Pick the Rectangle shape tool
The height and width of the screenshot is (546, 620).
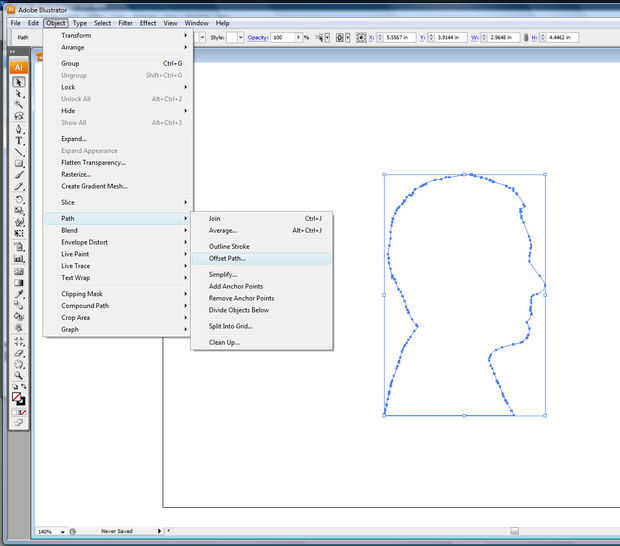(18, 164)
